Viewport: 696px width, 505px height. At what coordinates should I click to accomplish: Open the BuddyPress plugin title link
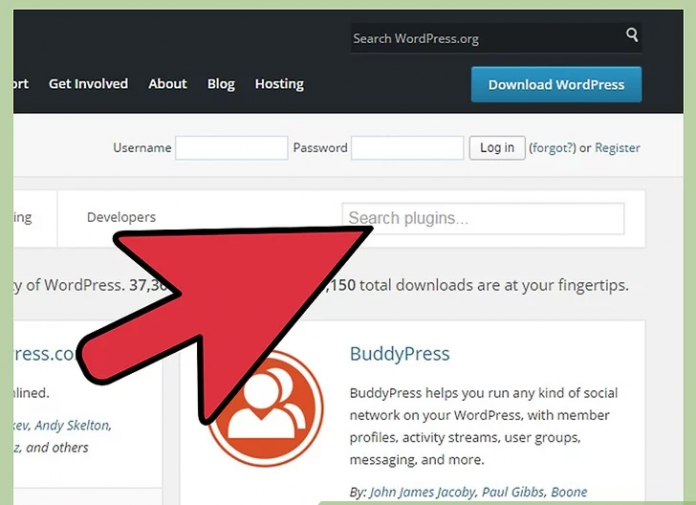tap(399, 354)
